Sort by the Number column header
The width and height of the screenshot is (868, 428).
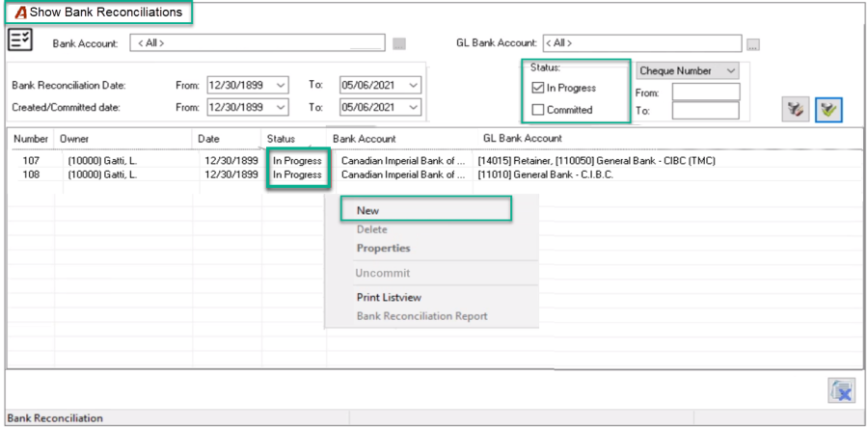click(x=31, y=139)
